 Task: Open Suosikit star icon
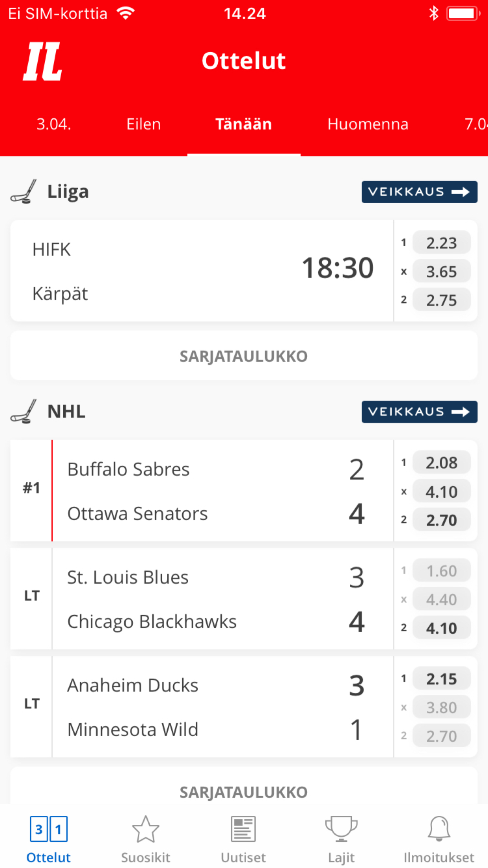145,829
